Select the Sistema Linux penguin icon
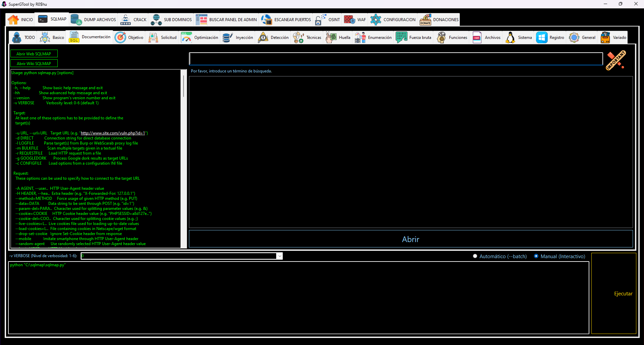Screen dimensions: 644x345 pos(510,38)
